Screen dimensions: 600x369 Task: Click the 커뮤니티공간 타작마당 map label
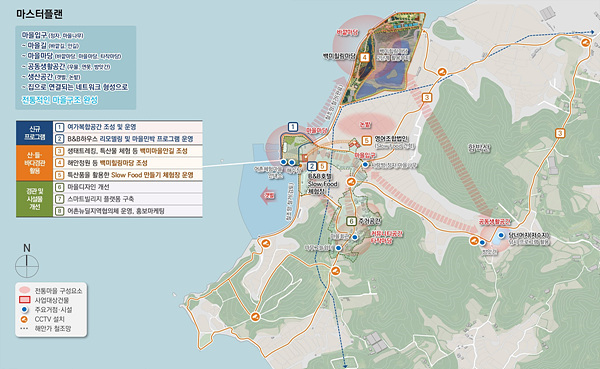pyautogui.click(x=386, y=237)
